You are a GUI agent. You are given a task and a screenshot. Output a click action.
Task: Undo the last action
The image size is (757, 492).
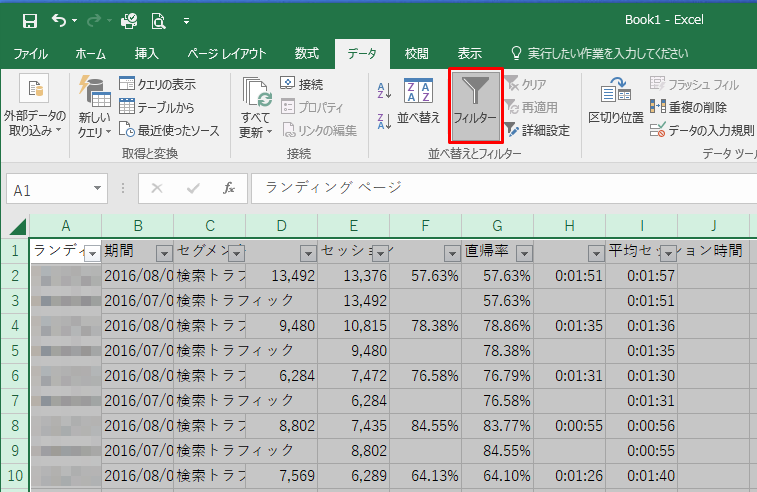(x=59, y=21)
